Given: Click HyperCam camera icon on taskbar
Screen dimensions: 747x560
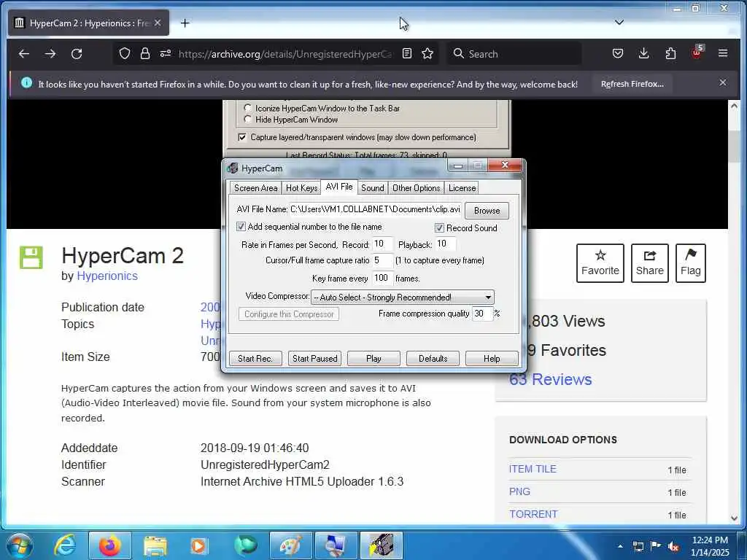Looking at the screenshot, I should [381, 545].
